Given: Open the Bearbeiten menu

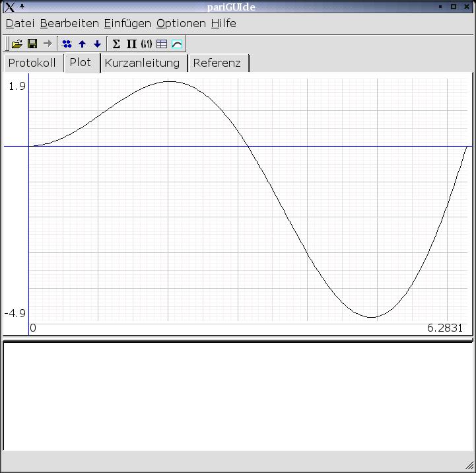Looking at the screenshot, I should click(x=69, y=23).
